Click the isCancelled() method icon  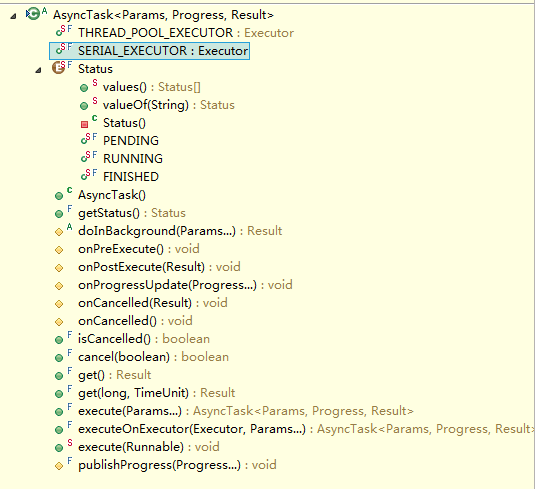pos(63,338)
